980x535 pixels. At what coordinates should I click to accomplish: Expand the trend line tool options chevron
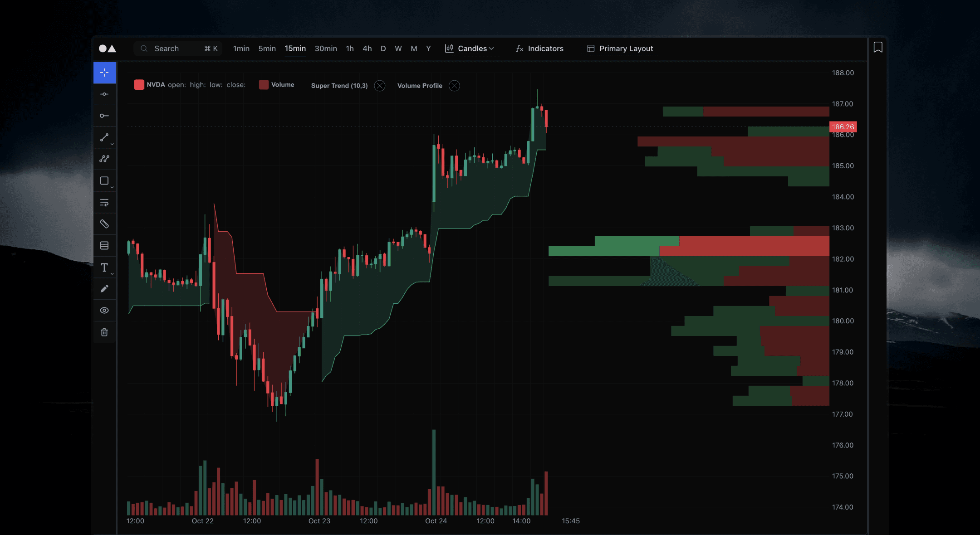click(111, 144)
